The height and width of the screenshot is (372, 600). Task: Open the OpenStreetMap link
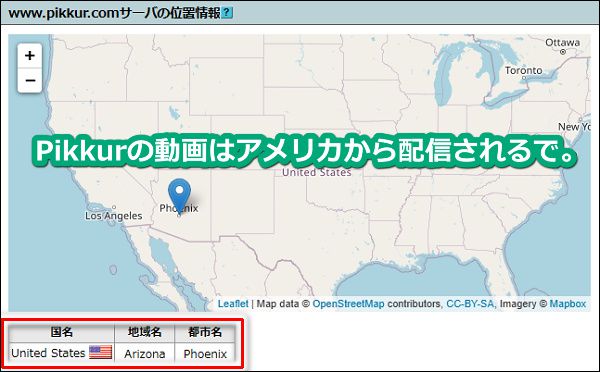(348, 304)
